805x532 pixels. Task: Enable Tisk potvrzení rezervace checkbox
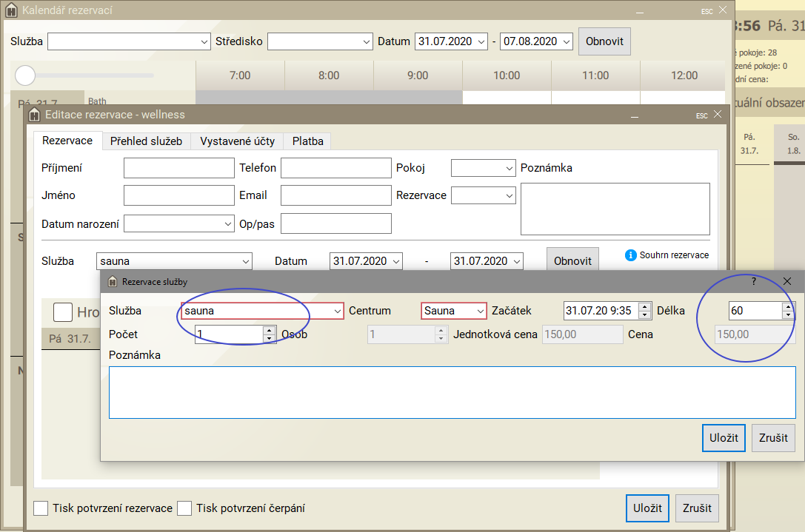pyautogui.click(x=41, y=508)
